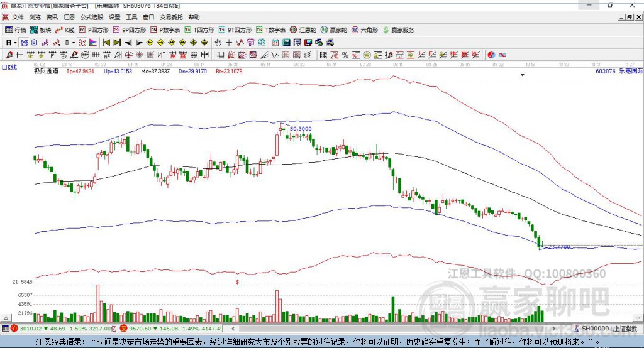The image size is (644, 348).
Task: Open the 六角形 tool
Action: (365, 30)
